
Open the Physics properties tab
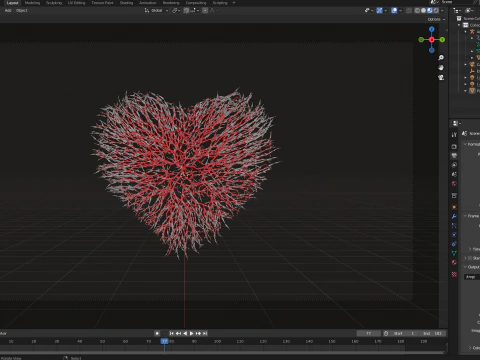[454, 235]
